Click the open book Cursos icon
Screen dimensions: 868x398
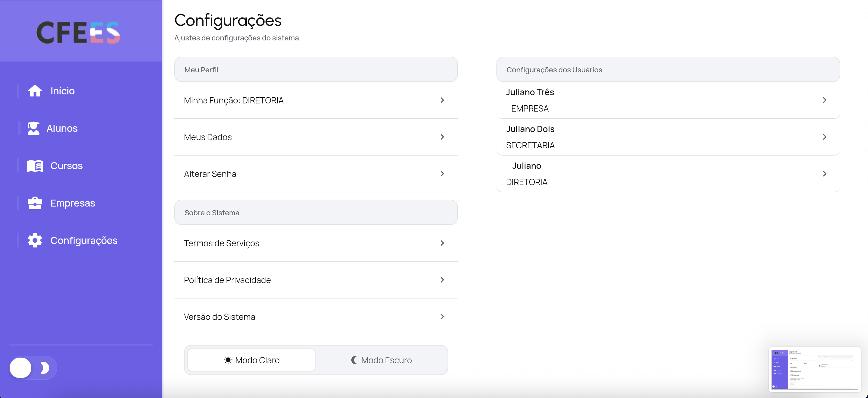coord(35,166)
